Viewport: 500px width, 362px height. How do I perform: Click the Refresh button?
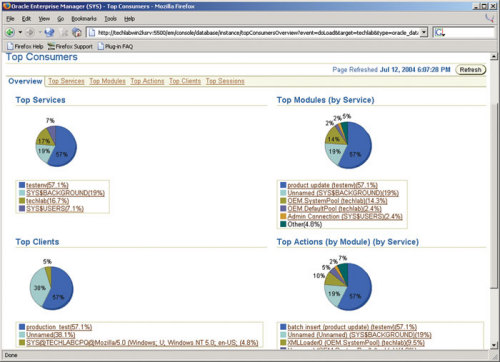(x=470, y=70)
